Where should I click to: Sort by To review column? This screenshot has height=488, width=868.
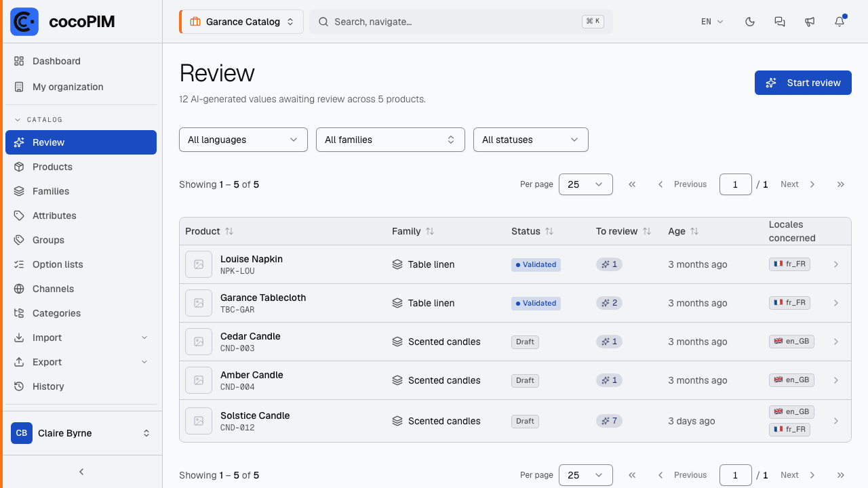[x=623, y=231]
